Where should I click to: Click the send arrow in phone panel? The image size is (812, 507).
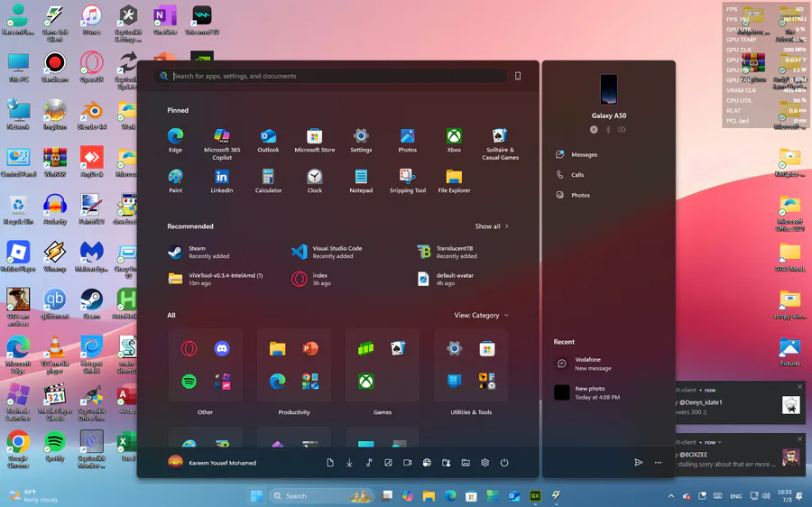tap(639, 462)
